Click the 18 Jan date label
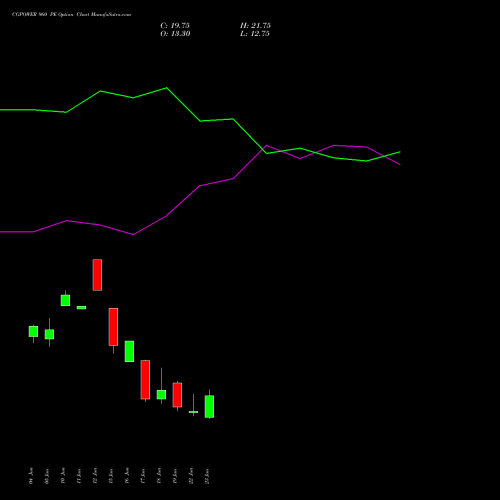The height and width of the screenshot is (500, 500). pos(159,476)
